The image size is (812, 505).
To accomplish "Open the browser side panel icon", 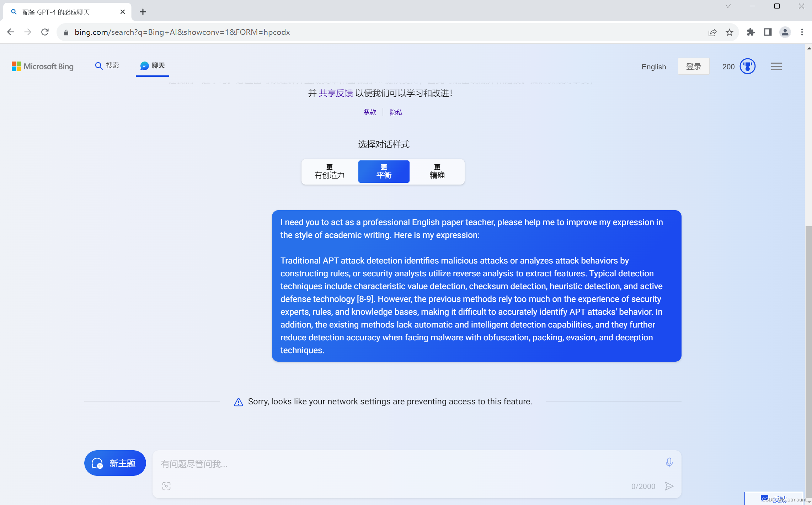I will pos(768,32).
